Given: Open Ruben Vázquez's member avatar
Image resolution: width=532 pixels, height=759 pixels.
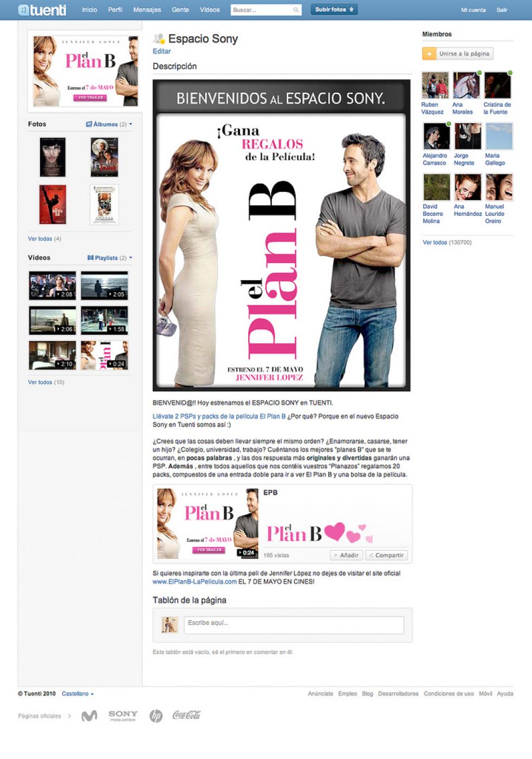Looking at the screenshot, I should 435,86.
